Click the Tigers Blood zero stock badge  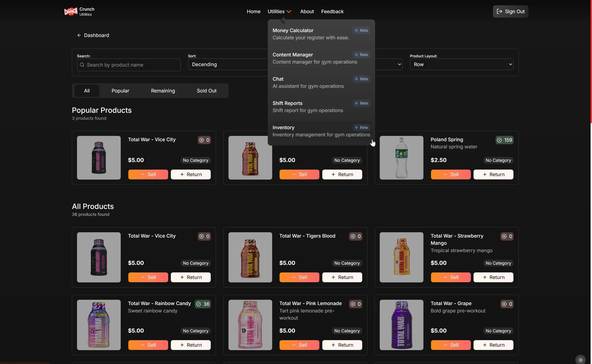coord(355,236)
